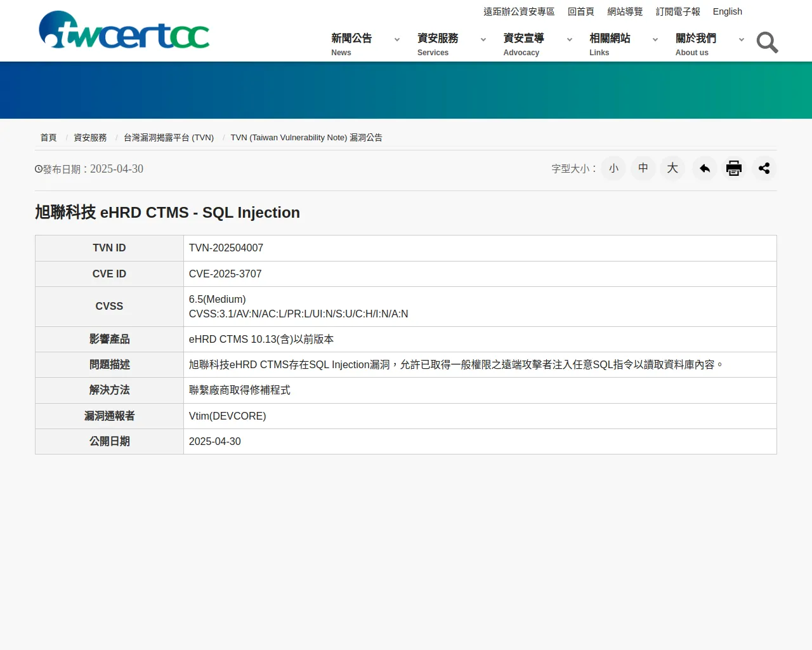Open the 相關網站 Links menu item
The width and height of the screenshot is (812, 650).
610,44
